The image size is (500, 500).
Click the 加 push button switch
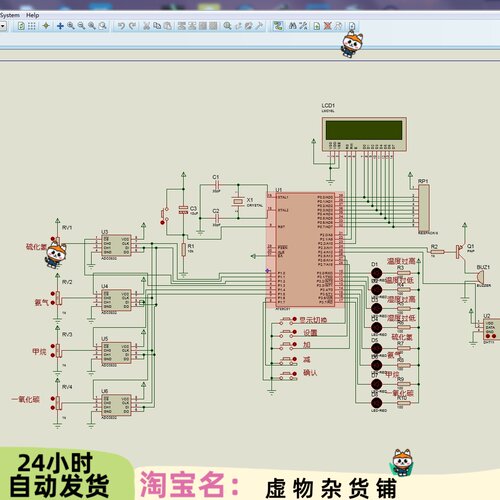coord(286,345)
